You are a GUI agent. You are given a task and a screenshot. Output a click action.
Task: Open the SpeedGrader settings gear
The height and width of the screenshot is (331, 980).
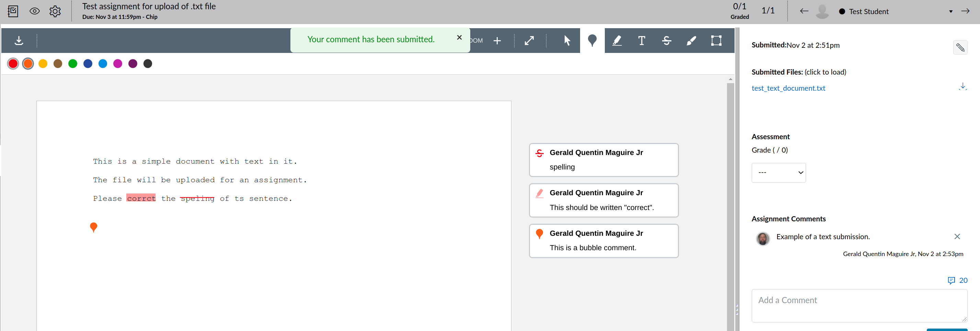[x=55, y=11]
